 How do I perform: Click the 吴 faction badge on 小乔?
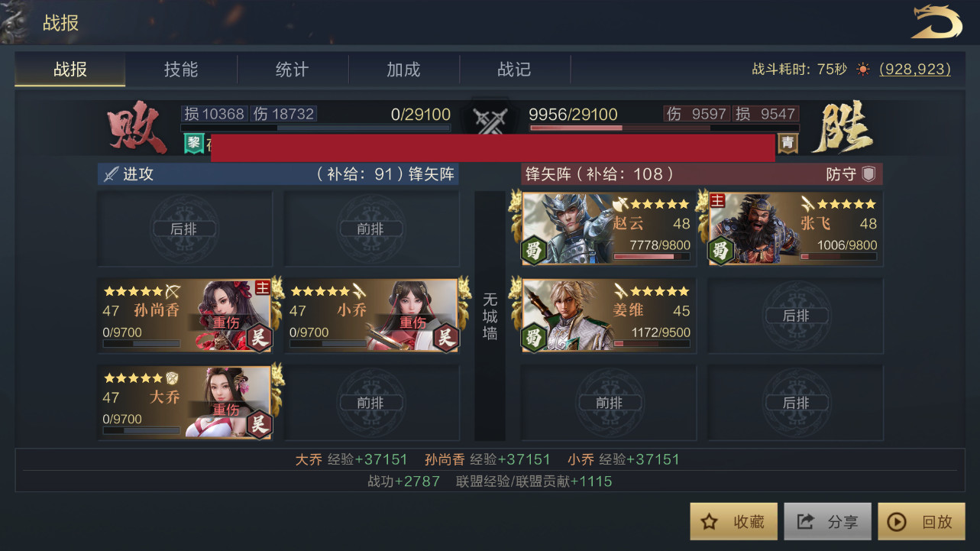click(446, 337)
